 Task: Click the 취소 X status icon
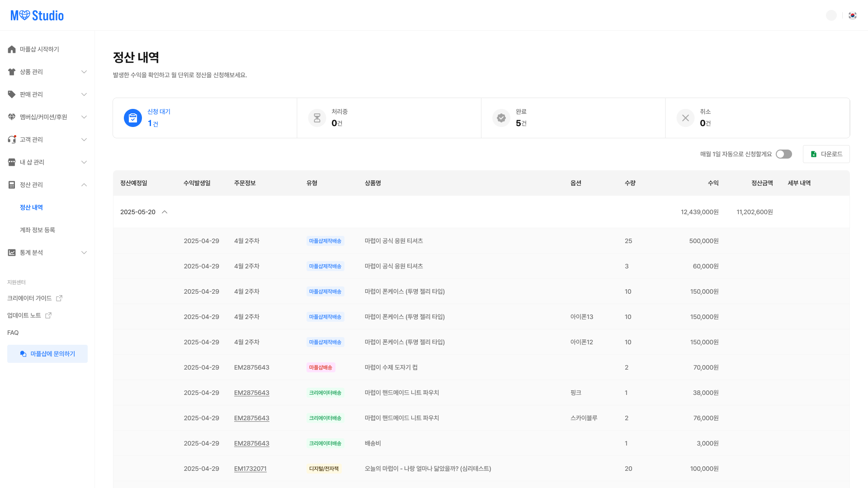coord(685,118)
